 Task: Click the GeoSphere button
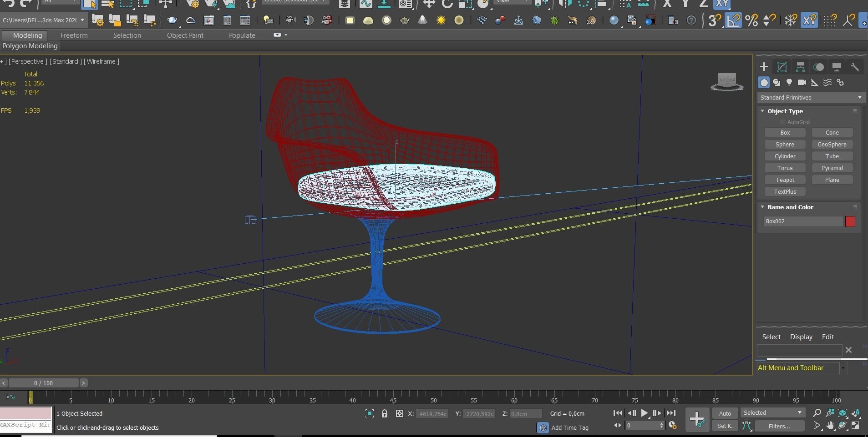832,145
